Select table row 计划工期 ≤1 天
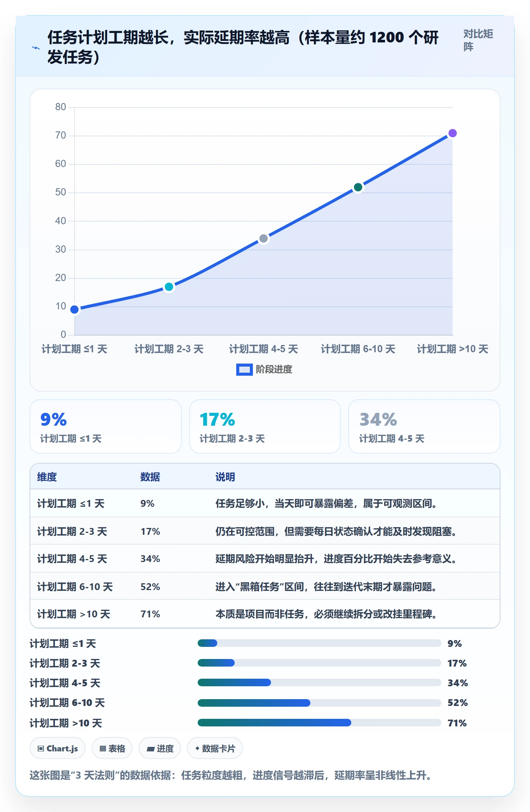 (265, 503)
